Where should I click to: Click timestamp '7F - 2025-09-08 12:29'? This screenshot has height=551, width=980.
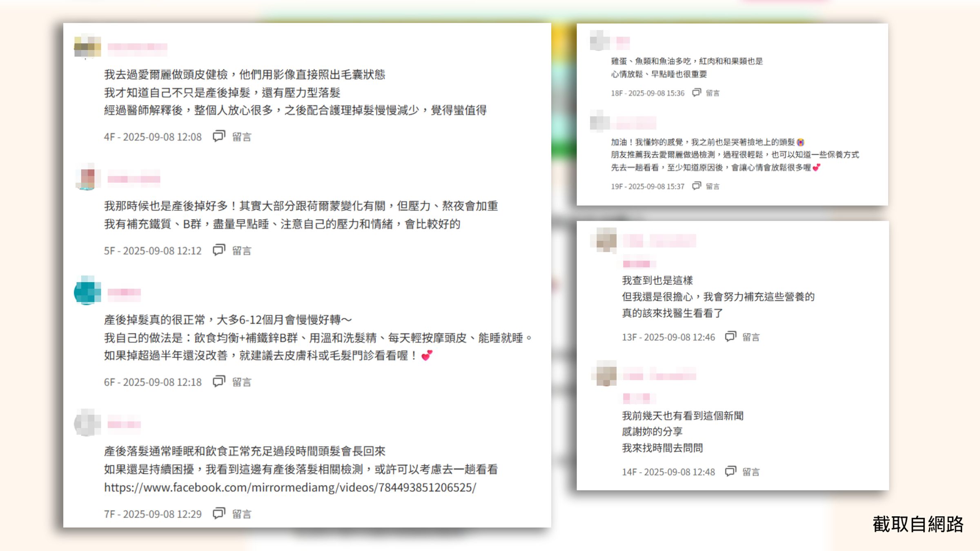[x=153, y=514]
